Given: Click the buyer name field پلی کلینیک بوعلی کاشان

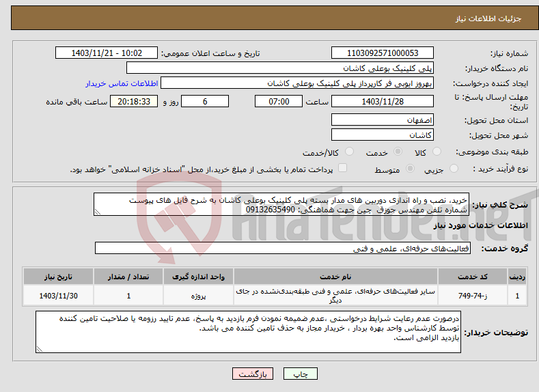Looking at the screenshot, I should 280,68.
